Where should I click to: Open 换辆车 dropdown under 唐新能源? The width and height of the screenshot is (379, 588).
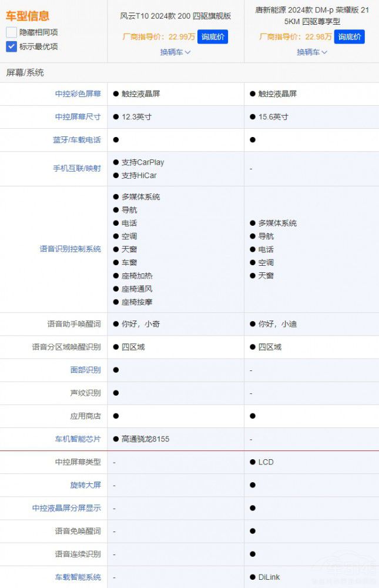(312, 52)
